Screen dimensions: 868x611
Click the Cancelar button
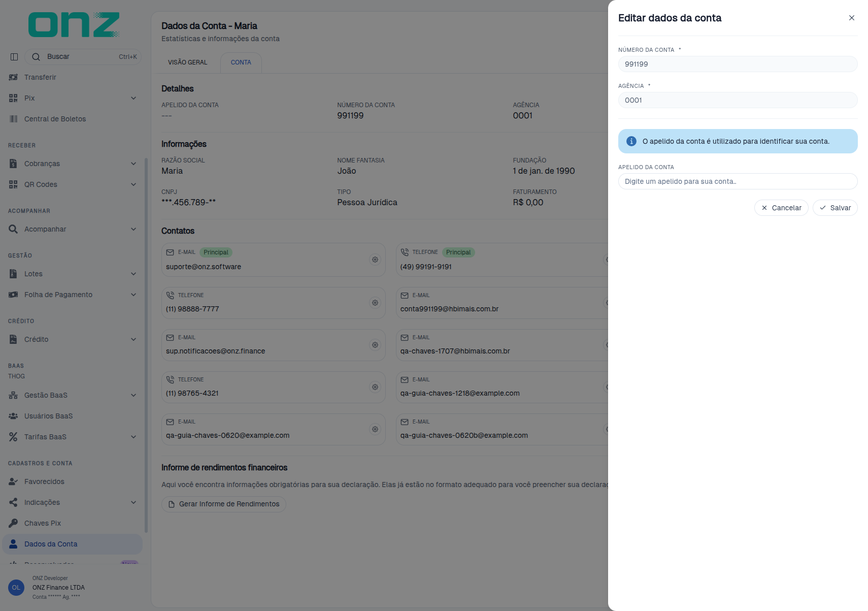[x=781, y=208]
